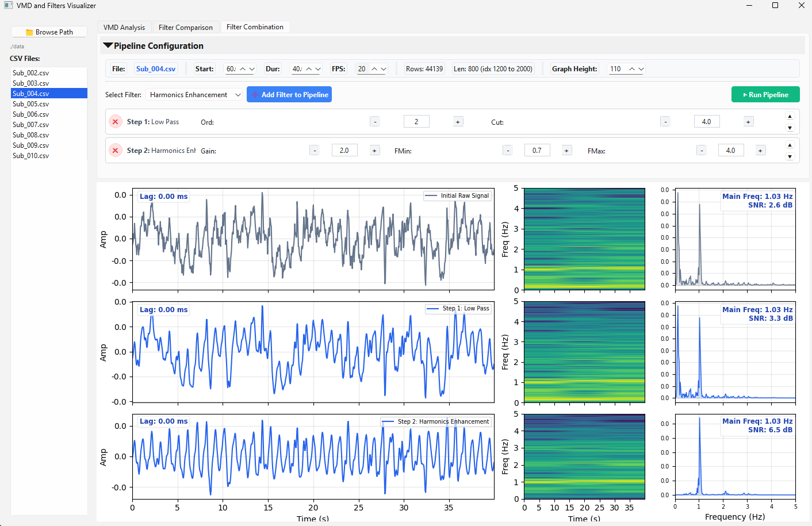Increase Low Pass Ord value

tap(458, 122)
